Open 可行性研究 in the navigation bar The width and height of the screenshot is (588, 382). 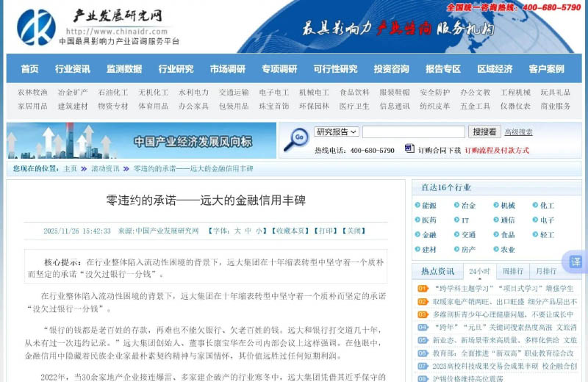tap(335, 69)
